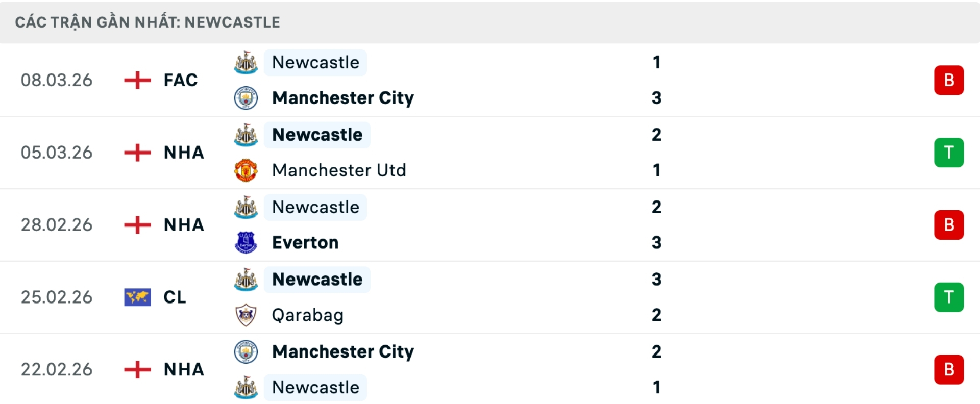Click the Manchester Utd crest icon
The width and height of the screenshot is (980, 404).
click(246, 170)
